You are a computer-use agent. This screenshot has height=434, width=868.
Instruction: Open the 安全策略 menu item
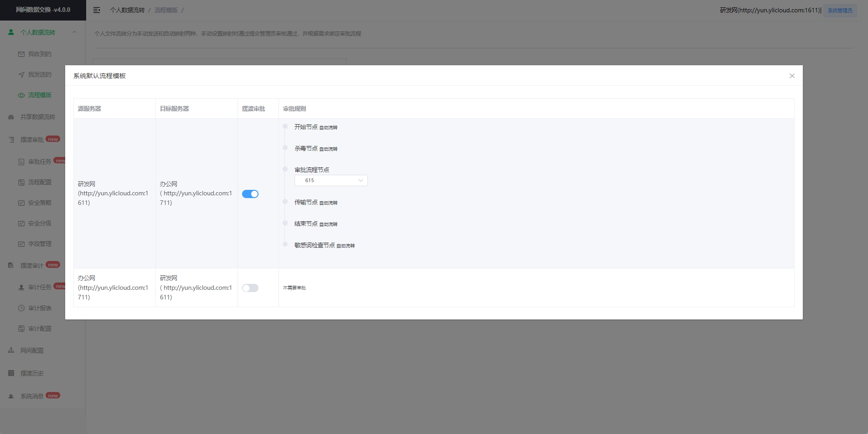pos(40,203)
